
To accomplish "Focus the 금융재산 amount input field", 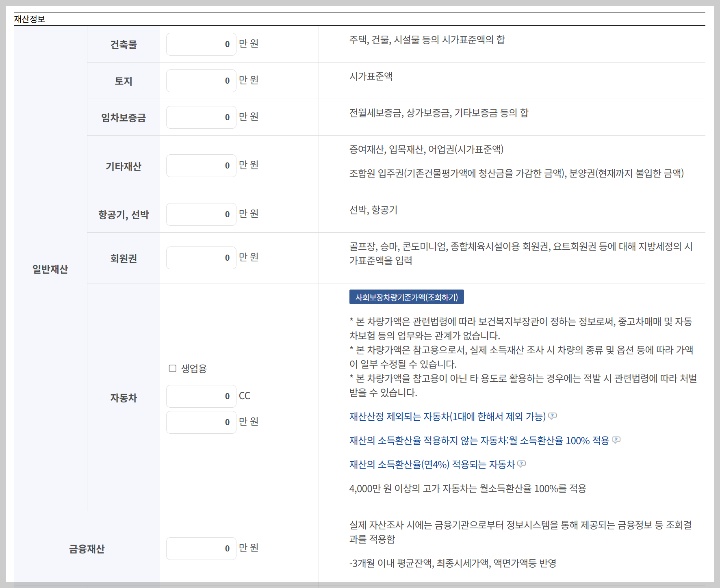I will [201, 549].
